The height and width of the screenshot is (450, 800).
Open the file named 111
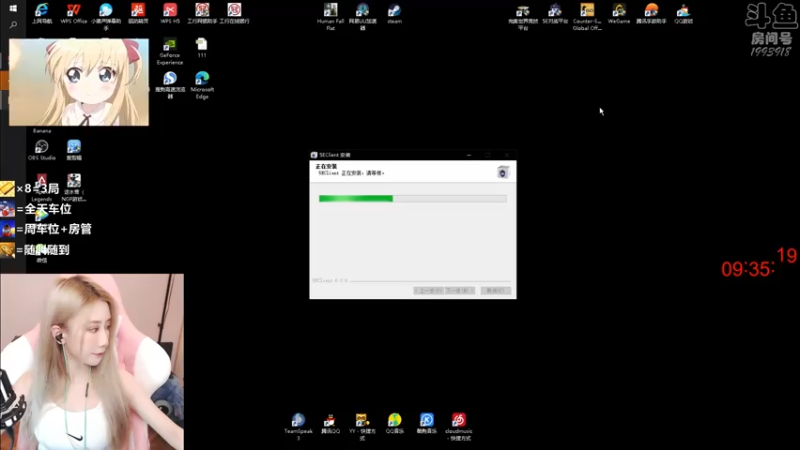(x=202, y=47)
